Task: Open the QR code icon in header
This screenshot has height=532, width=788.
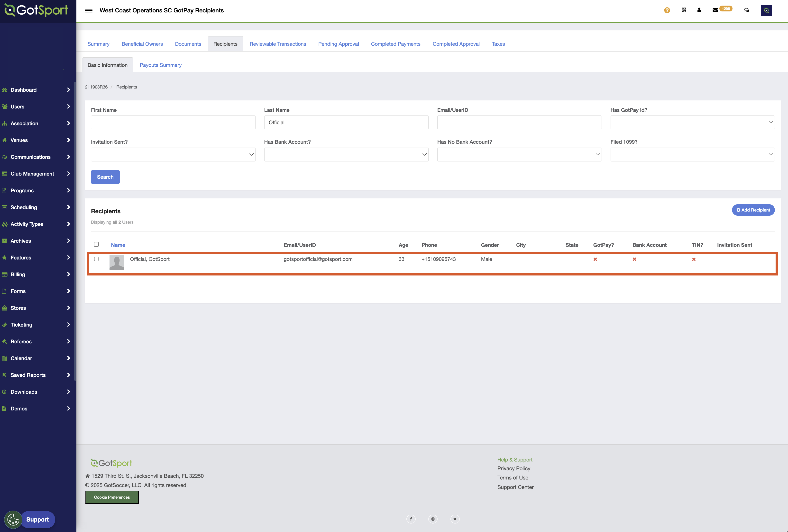Action: coord(684,10)
